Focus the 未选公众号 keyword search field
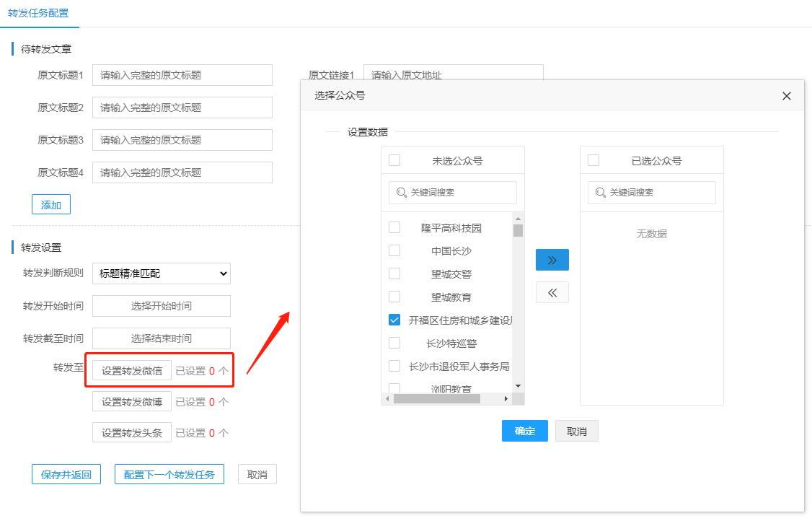812x521 pixels. pos(453,193)
